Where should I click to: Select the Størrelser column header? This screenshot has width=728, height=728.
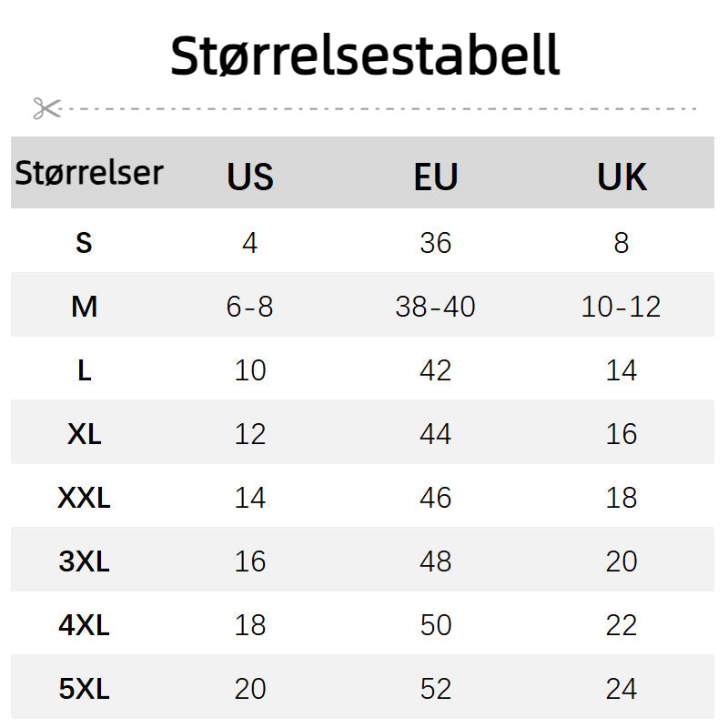click(x=89, y=173)
